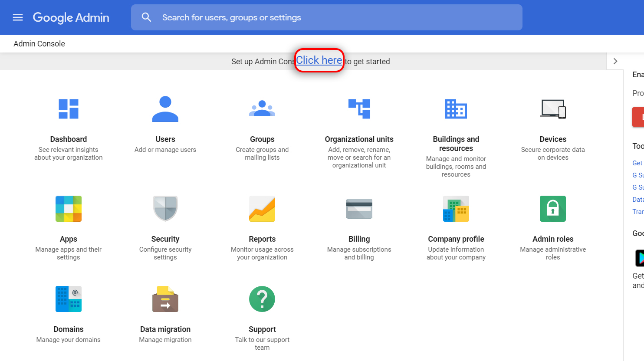Follow the 'Click here' setup link
This screenshot has height=361, width=644.
[319, 60]
